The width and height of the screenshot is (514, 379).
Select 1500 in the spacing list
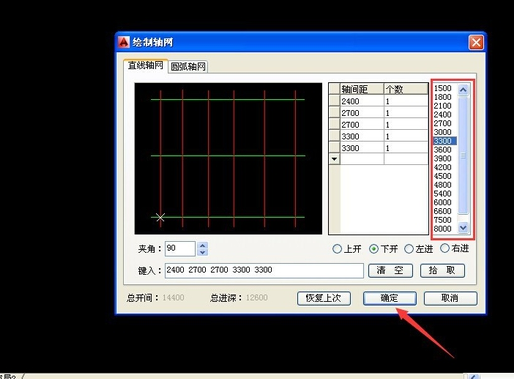(442, 88)
